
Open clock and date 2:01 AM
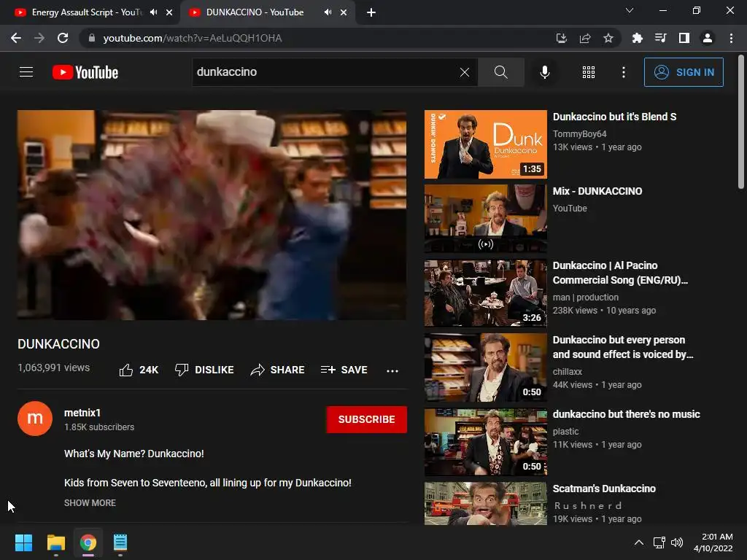click(x=713, y=542)
